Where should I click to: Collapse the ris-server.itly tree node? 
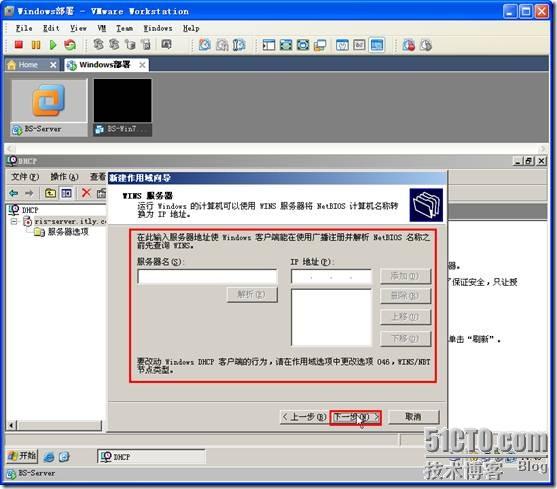pos(14,222)
